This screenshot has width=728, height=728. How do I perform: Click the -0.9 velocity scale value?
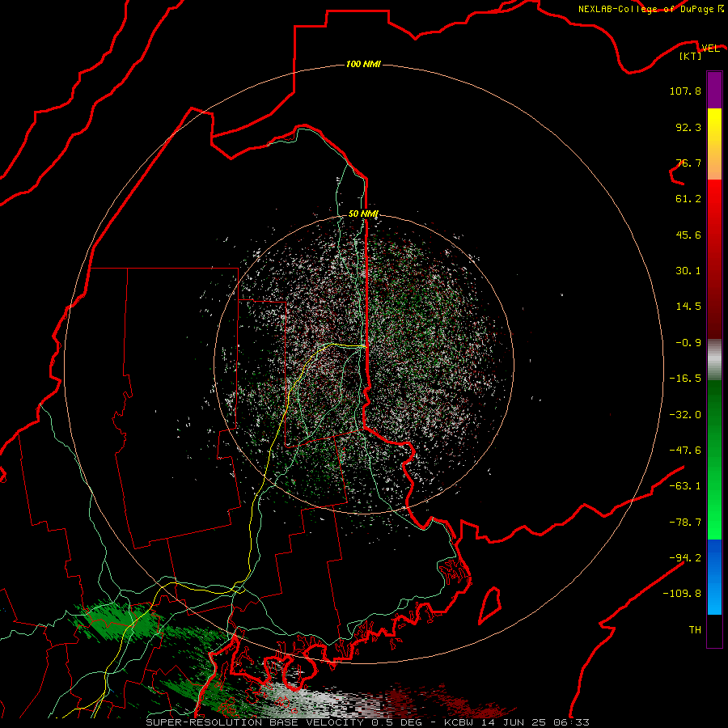688,343
